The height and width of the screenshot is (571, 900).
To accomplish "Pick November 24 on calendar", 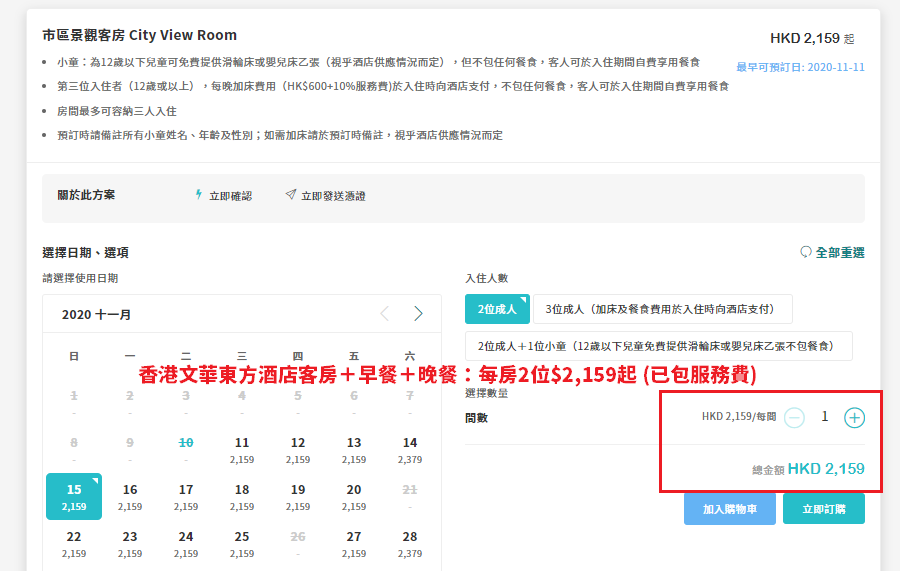I will pos(186,544).
